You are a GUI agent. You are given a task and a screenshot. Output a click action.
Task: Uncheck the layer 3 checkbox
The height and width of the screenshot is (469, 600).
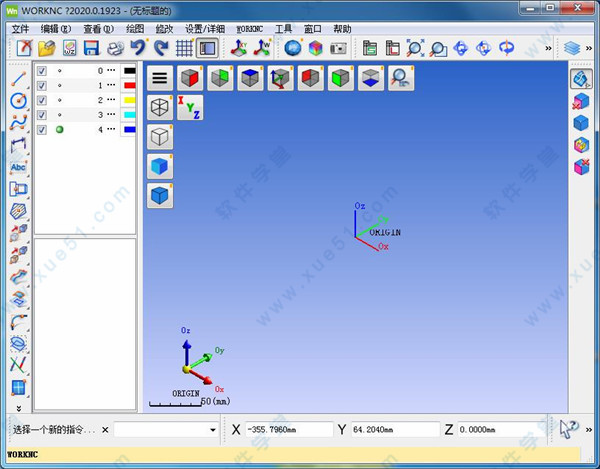click(42, 115)
